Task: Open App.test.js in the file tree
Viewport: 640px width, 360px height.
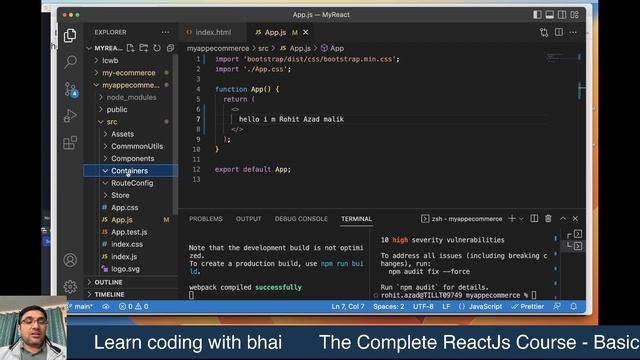Action: point(130,232)
